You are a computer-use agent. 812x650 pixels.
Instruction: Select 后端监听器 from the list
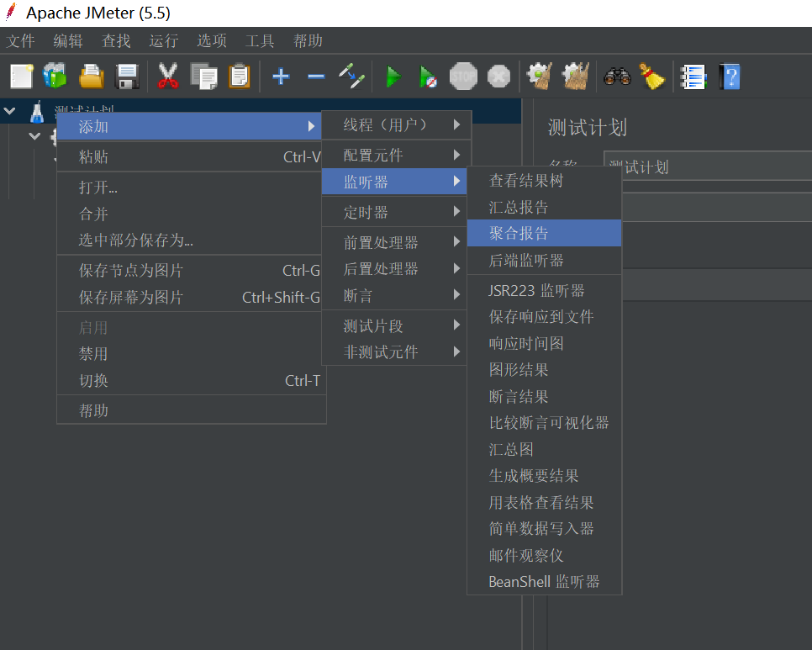pos(544,260)
